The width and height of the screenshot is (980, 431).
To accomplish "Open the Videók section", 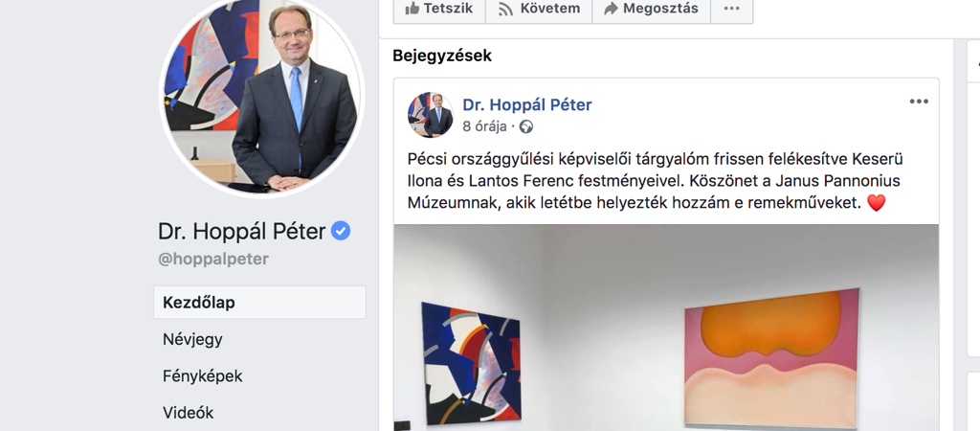I will point(189,413).
